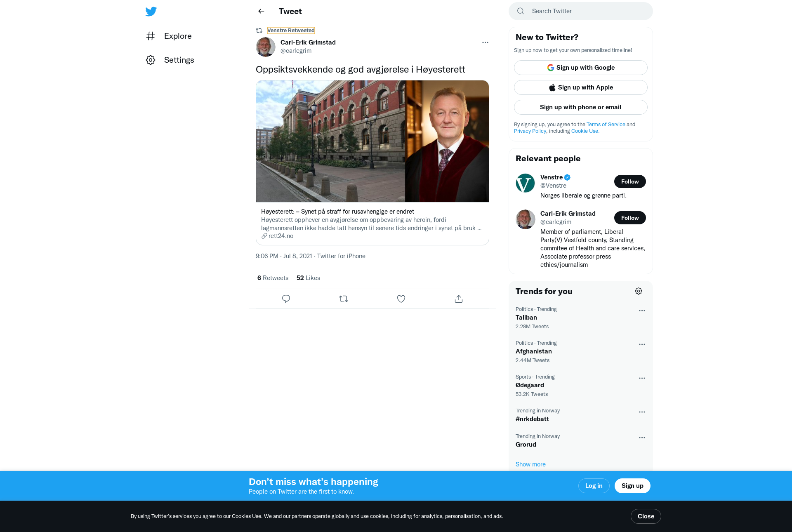Click Twitter for iPhone source link
Screen dimensions: 792x532
[x=341, y=256]
